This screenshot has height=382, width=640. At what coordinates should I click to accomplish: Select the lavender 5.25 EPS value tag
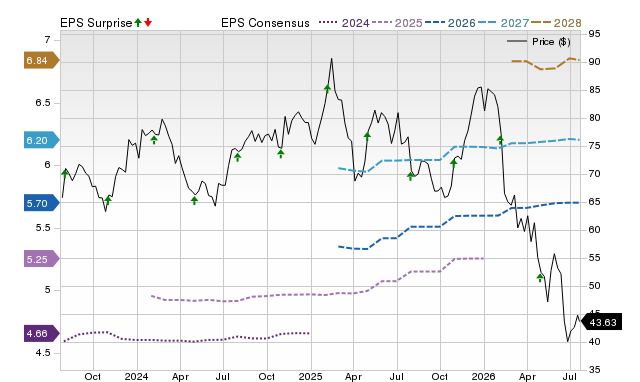[42, 259]
